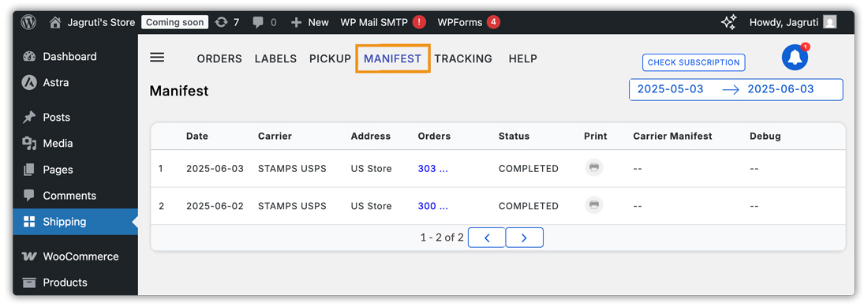Screen dimensions: 868x307
Task: Open the WPForms admin bar item
Action: coord(468,22)
